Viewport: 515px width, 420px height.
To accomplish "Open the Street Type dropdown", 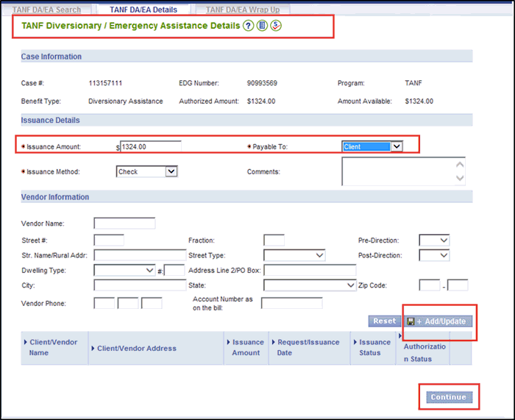I will coord(294,255).
